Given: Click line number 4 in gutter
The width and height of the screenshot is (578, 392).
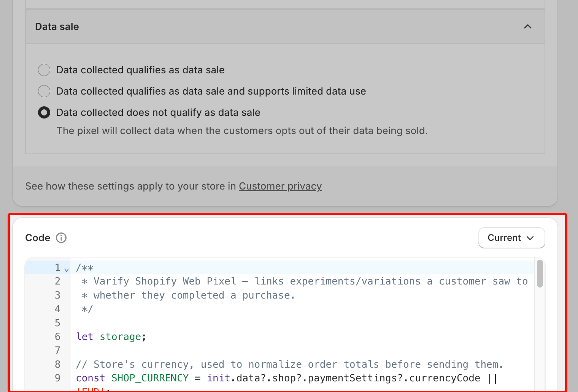Looking at the screenshot, I should point(57,309).
